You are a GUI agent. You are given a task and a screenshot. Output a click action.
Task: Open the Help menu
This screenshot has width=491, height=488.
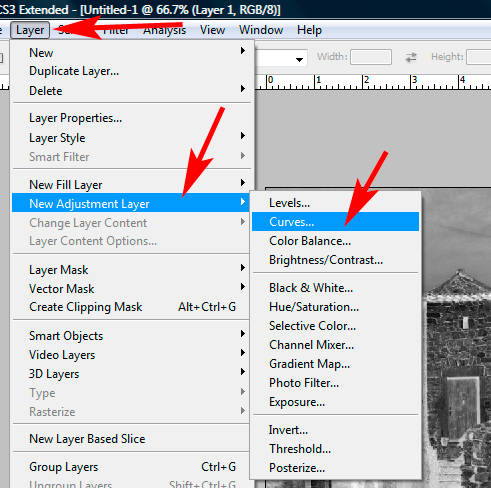coord(309,30)
